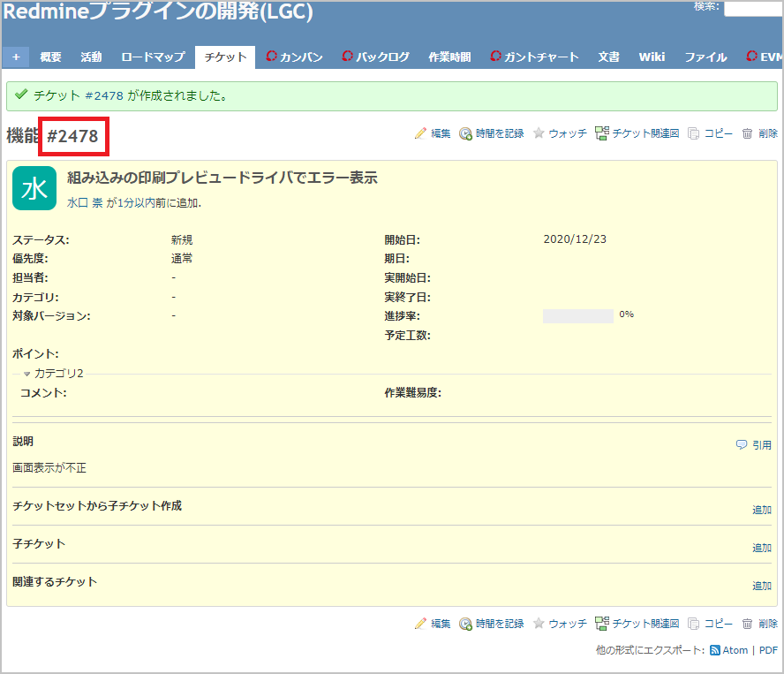Screen dimensions: 784x674
Task: Click the green 水 user avatar
Action: 34,188
